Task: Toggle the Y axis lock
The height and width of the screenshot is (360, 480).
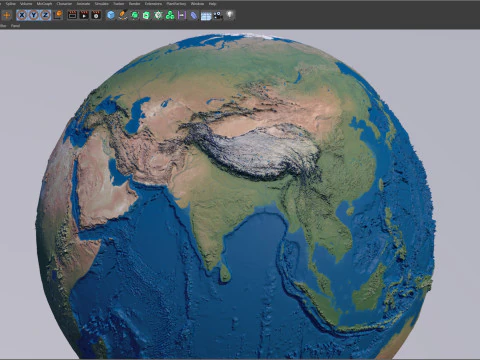Action: point(34,15)
